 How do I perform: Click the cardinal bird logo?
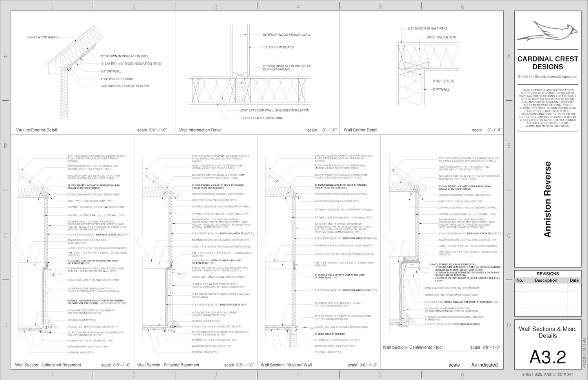coord(547,32)
